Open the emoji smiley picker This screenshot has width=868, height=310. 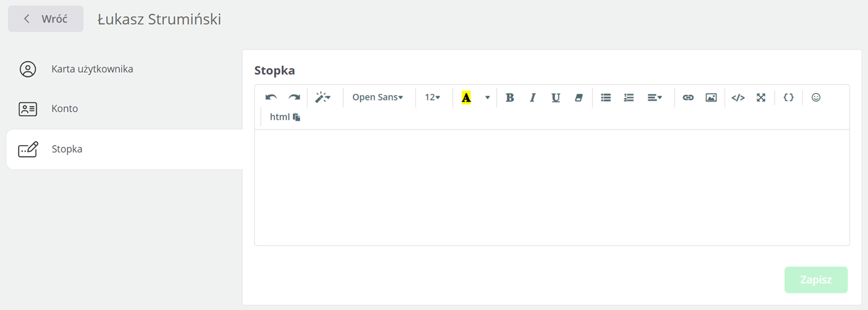(x=816, y=98)
